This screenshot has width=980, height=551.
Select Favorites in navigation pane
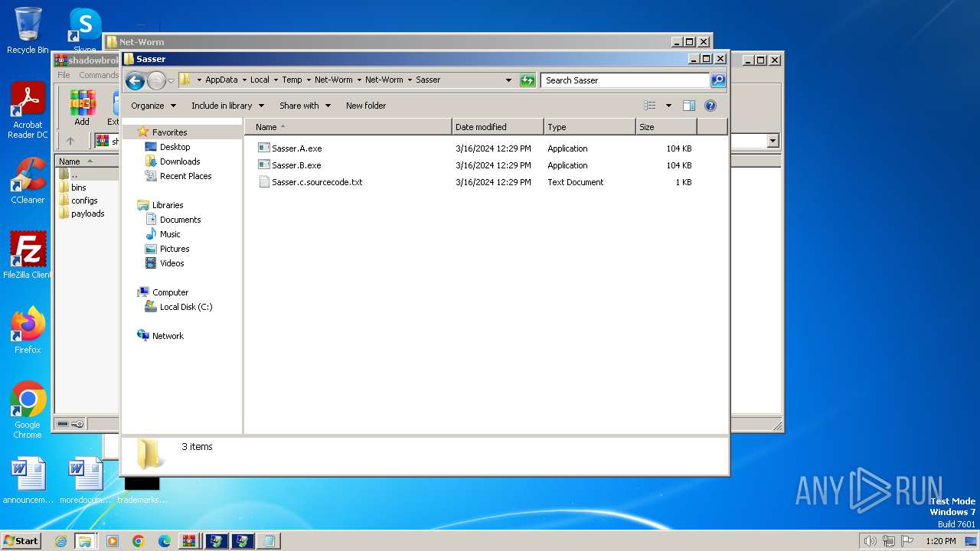click(x=169, y=132)
